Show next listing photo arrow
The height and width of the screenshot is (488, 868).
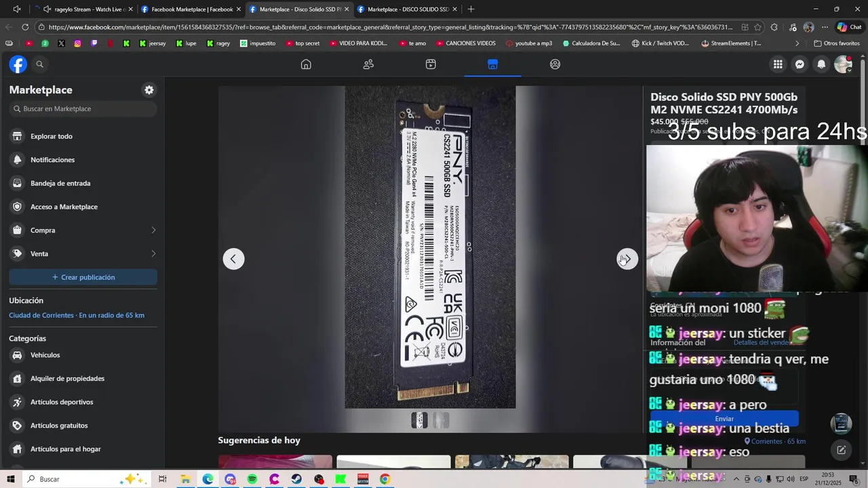(x=627, y=259)
